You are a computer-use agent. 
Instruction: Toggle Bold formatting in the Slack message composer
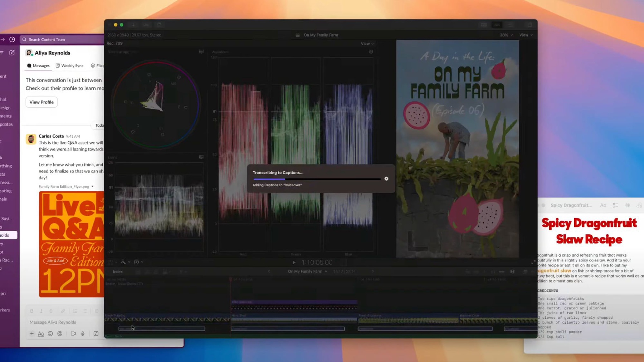[32, 311]
